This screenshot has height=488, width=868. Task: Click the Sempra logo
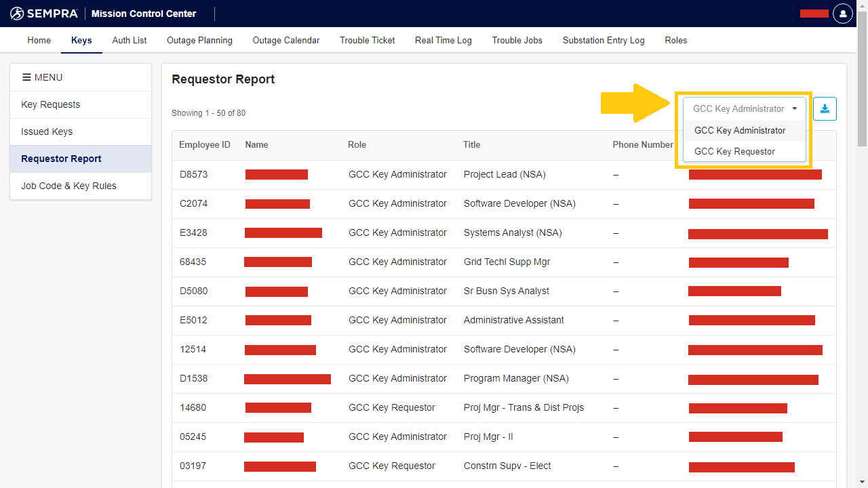tap(44, 14)
